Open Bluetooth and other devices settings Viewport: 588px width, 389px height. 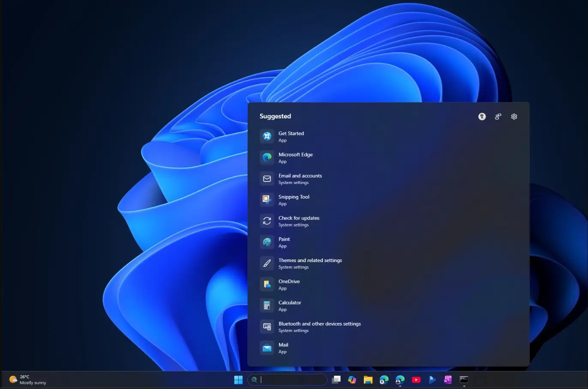click(388, 327)
